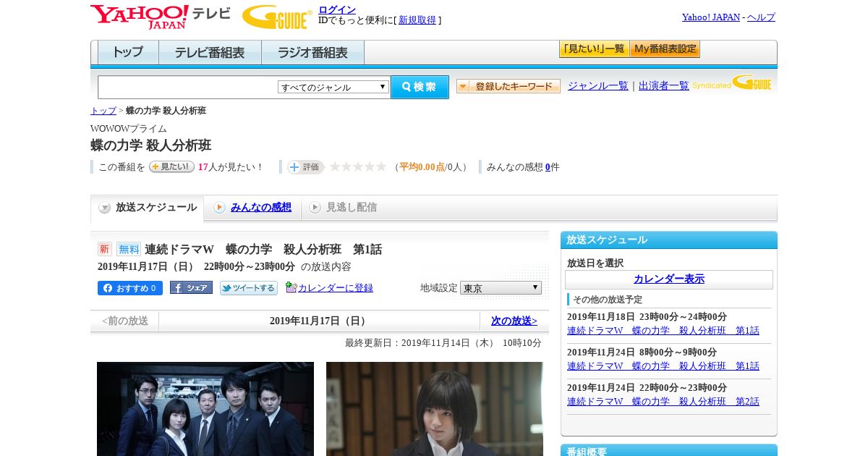This screenshot has width=868, height=456.
Task: Open the 地域設定 東京 region dropdown
Action: click(501, 288)
